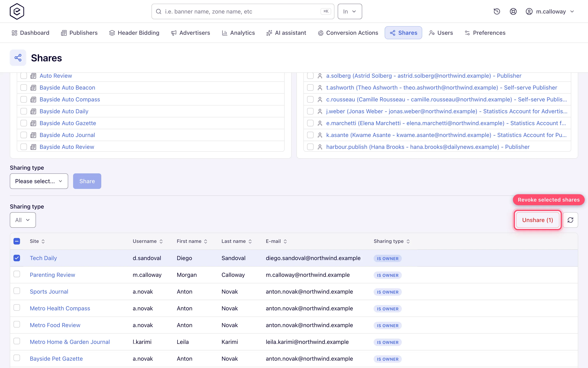Switch to the Analytics tab
Screen dimensions: 588x368
click(238, 33)
